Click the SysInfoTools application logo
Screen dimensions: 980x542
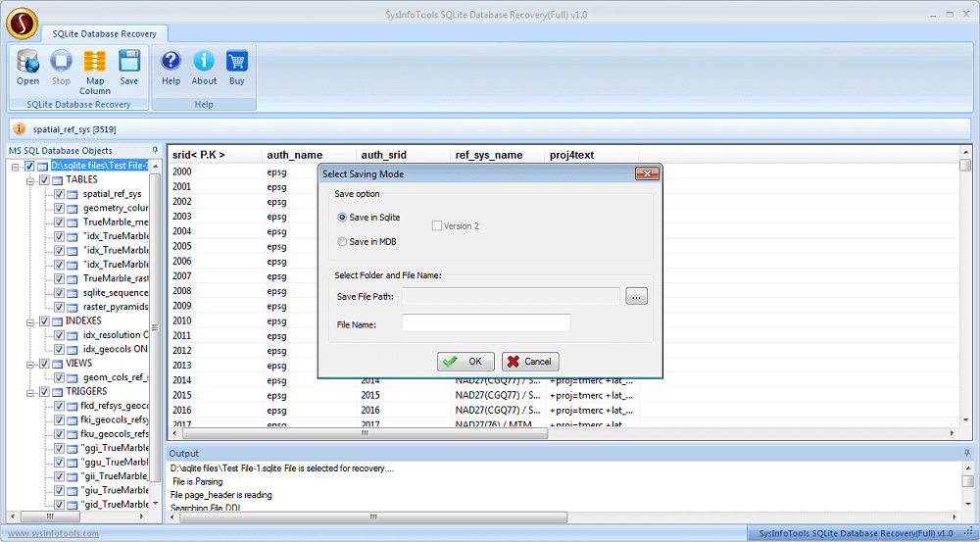pyautogui.click(x=22, y=22)
